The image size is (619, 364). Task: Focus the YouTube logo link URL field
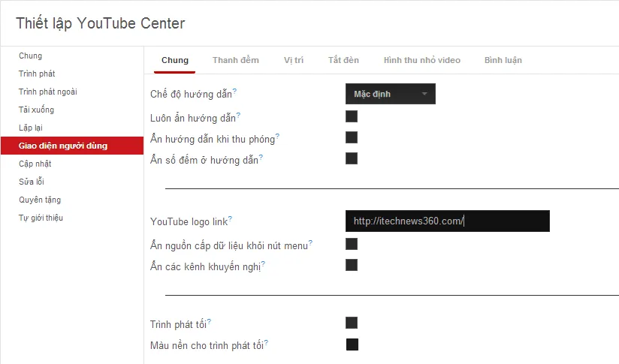447,221
